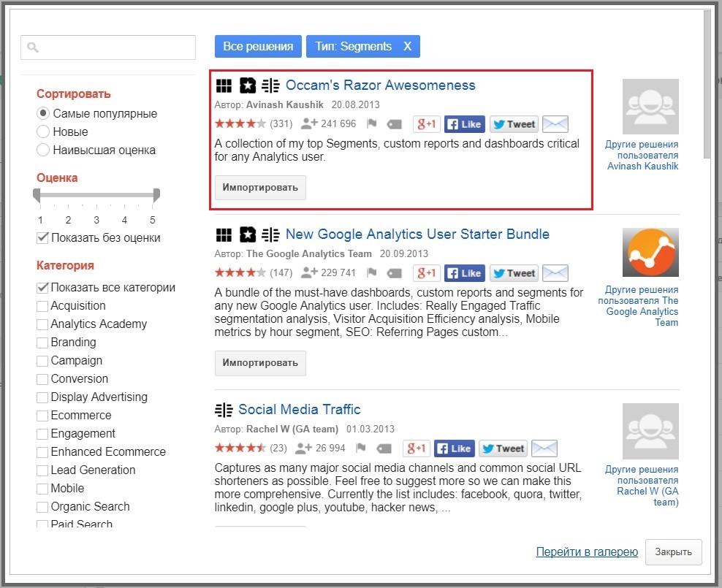
Task: Check the Branding category
Action: [42, 343]
